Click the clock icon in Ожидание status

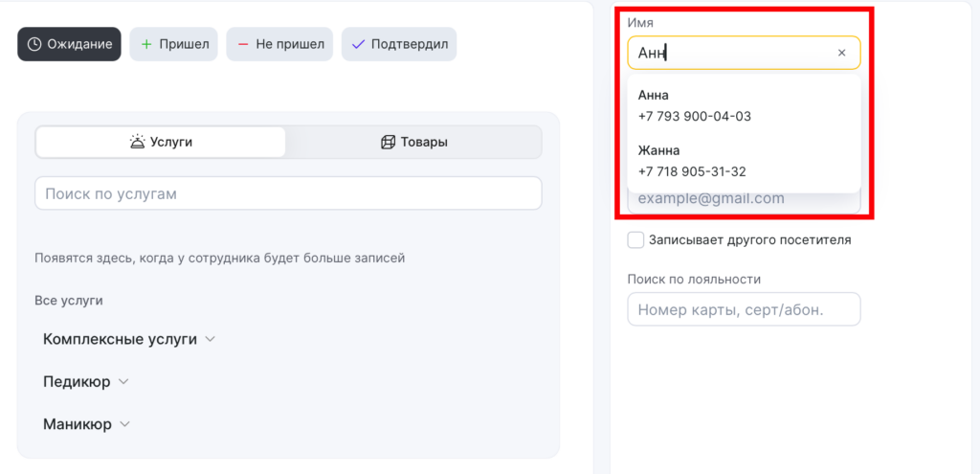34,44
